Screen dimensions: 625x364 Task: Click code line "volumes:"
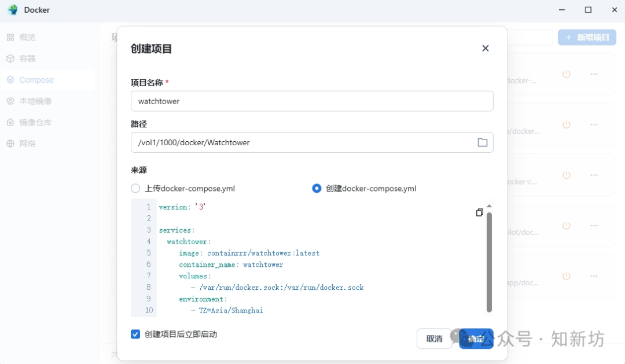(x=194, y=276)
